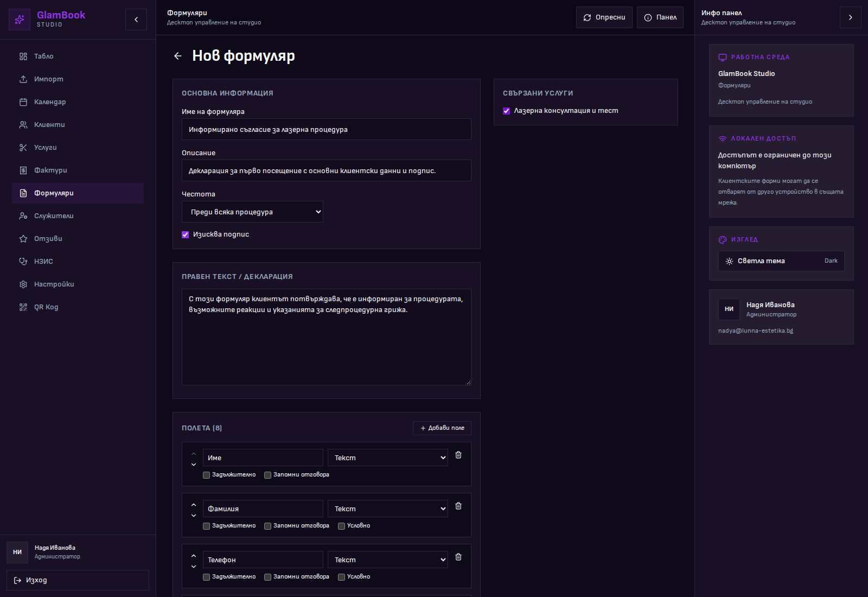868x597 pixels.
Task: Click the refresh icon on the Опресни button
Action: coord(587,17)
